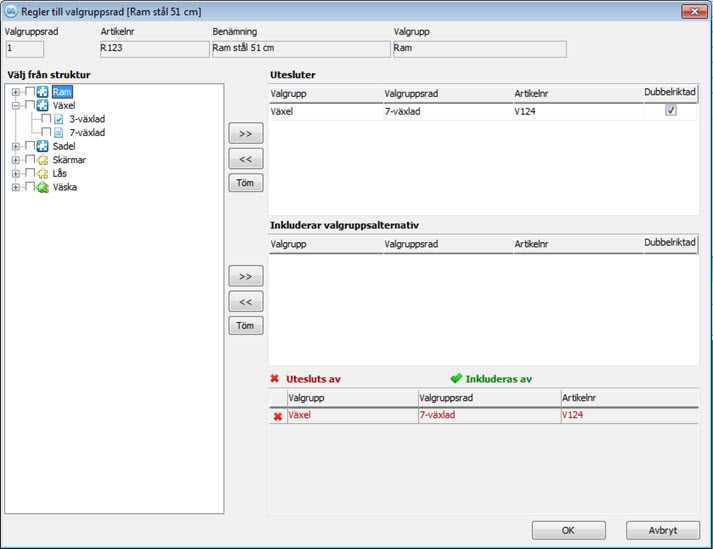Click the blue Ram group icon
Viewport: 713px width, 549px height.
click(x=43, y=92)
